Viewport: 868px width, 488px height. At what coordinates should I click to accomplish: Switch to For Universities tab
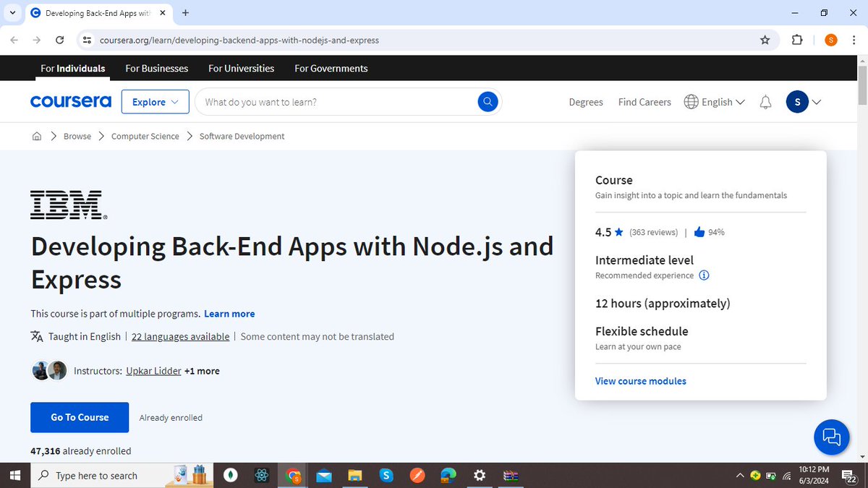[241, 68]
